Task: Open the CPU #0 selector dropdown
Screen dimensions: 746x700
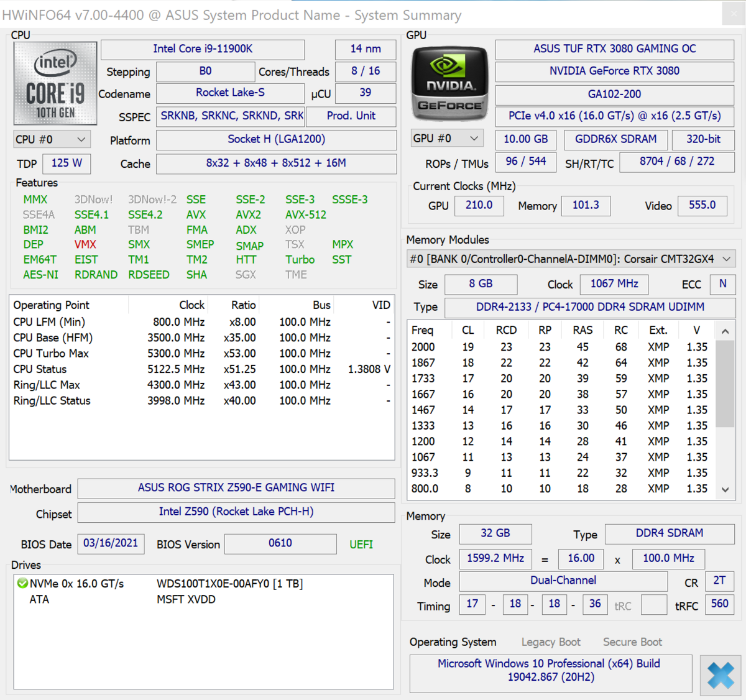Action: tap(52, 139)
